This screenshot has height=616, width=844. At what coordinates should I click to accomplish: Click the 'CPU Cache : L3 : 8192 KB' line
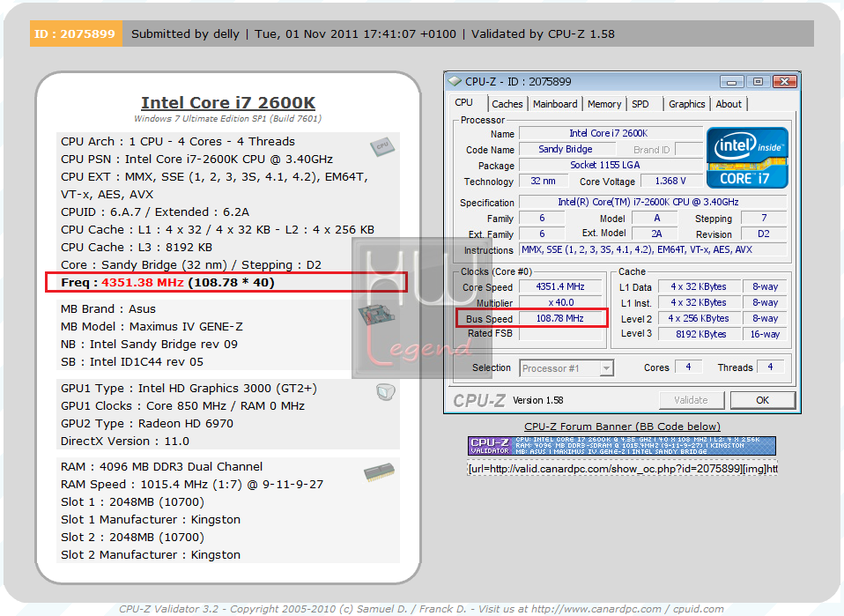coord(137,247)
